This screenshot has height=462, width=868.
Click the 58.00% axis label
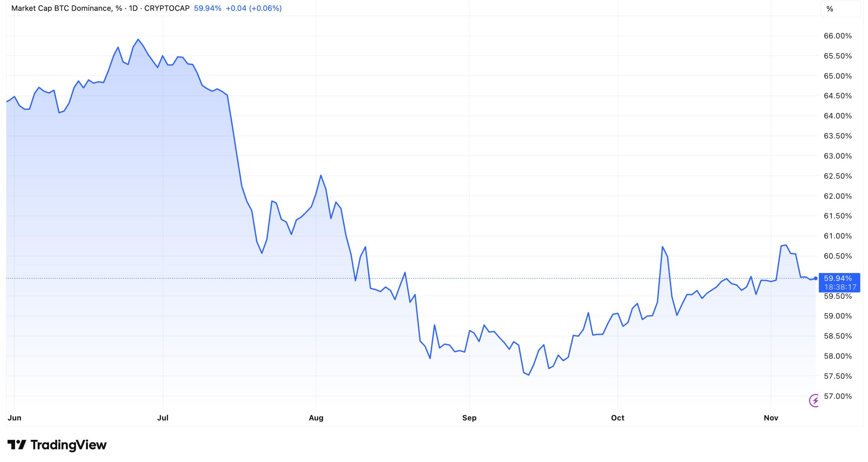tap(838, 356)
